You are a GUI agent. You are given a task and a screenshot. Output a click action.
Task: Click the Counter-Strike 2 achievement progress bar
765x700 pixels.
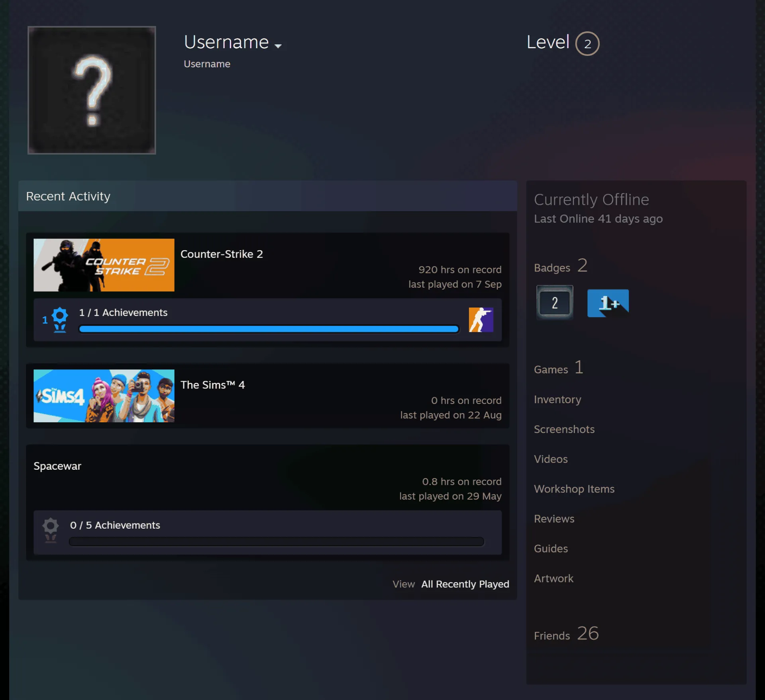pos(269,329)
